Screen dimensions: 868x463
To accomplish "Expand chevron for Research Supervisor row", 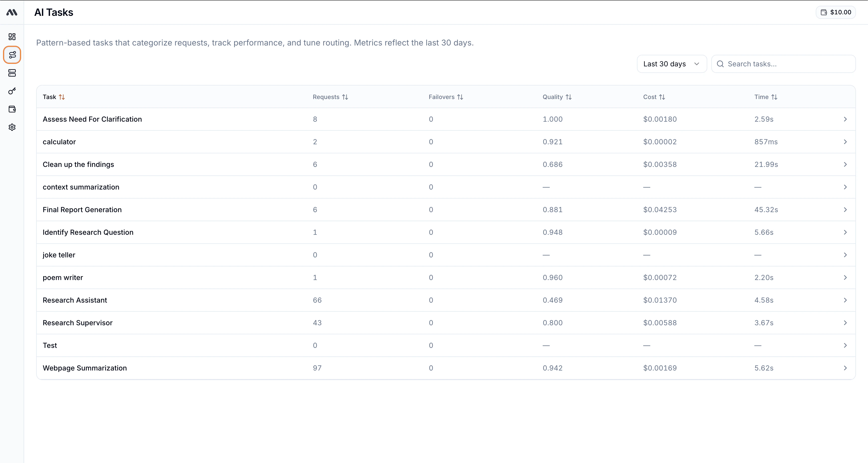I will pyautogui.click(x=845, y=322).
